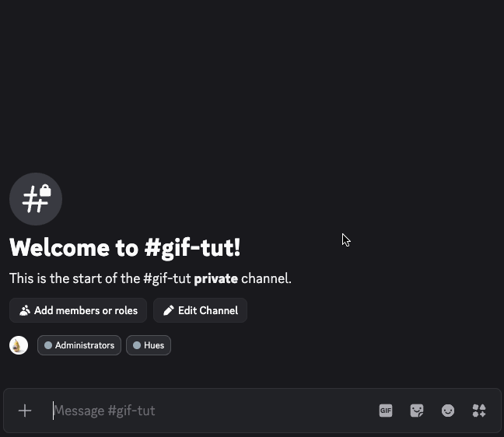Open the member avatar thumbnail
Screen dimensions: 504x437
point(19,345)
